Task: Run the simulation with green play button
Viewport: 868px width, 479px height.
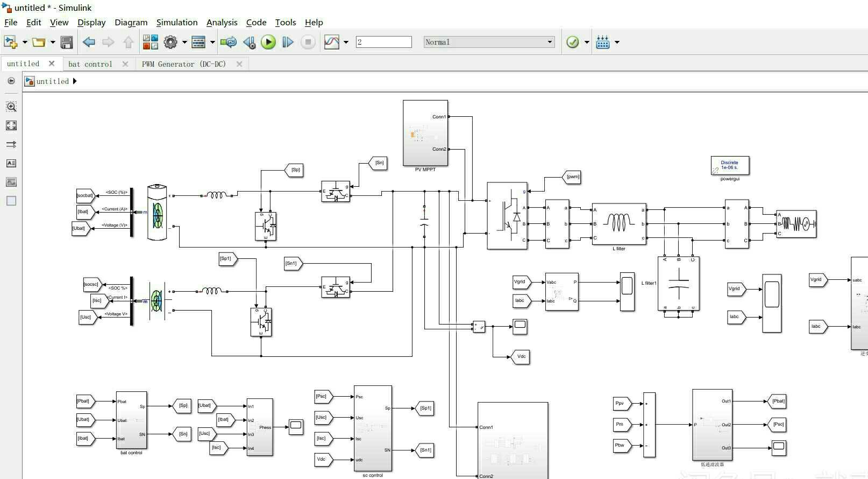Action: (268, 42)
